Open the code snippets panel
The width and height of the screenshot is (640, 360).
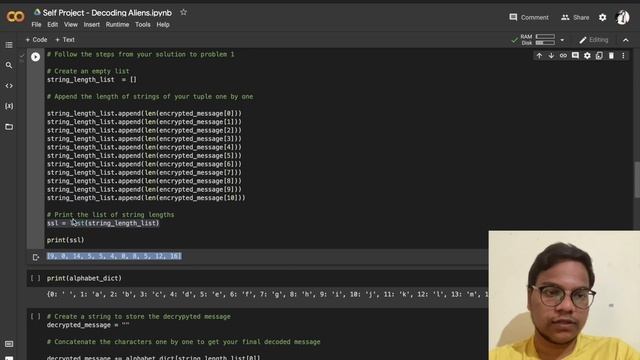(9, 86)
